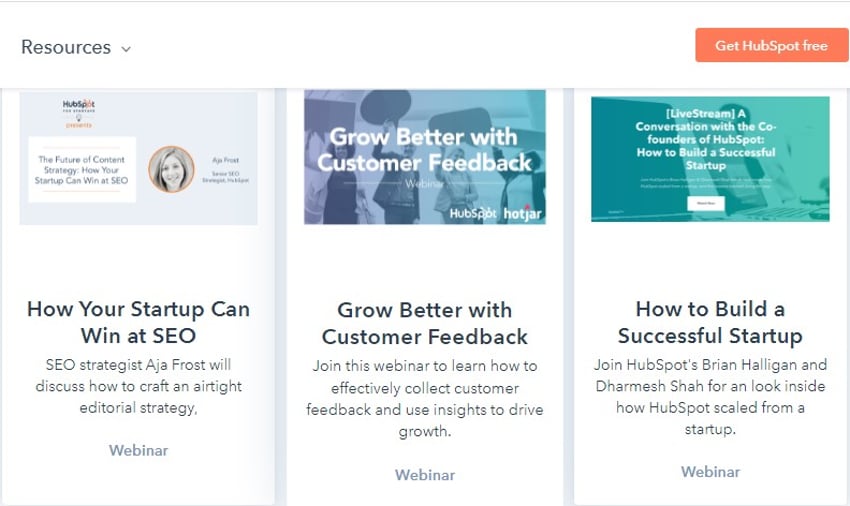850x506 pixels.
Task: Click the Future of Content Strategy text box
Action: 82,170
